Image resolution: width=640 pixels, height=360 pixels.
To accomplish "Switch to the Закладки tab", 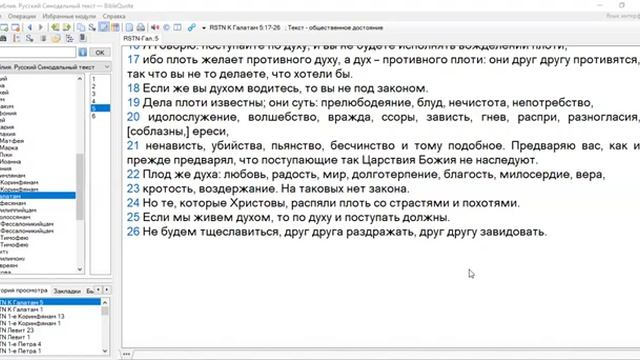I will coord(67,291).
